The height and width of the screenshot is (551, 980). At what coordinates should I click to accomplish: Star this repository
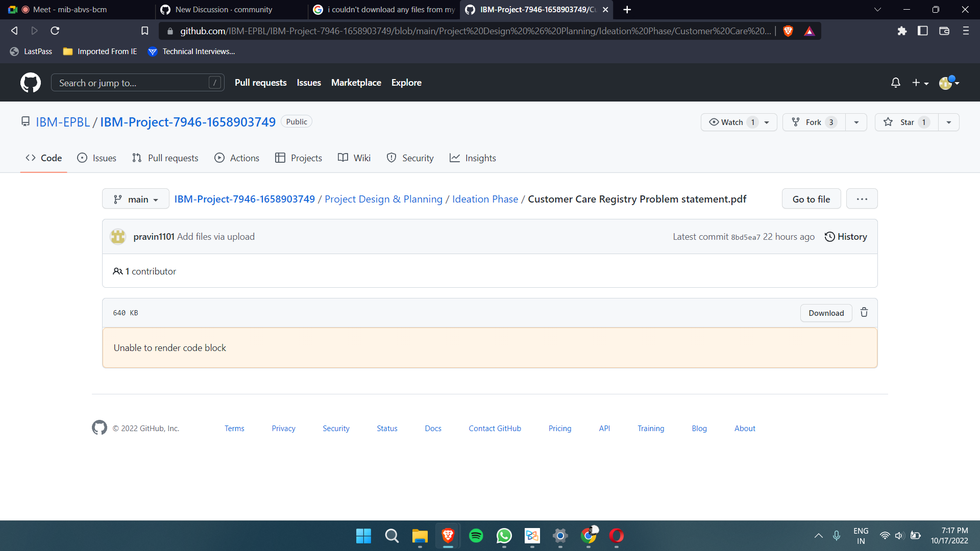pyautogui.click(x=906, y=122)
